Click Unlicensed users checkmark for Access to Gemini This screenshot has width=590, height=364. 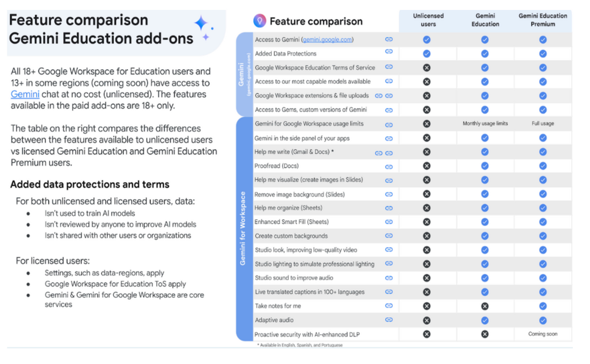[427, 40]
